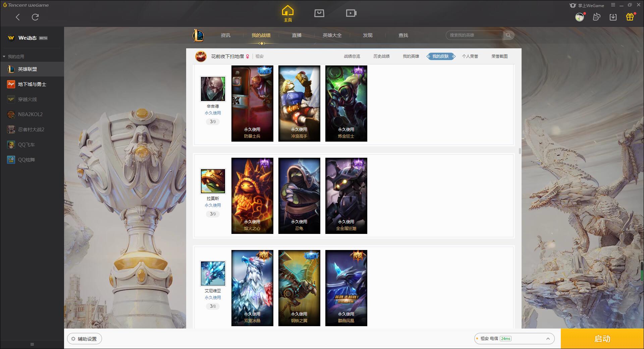Click the skin list scrollbar thumb
Viewport: 644px width, 349px height.
click(520, 151)
